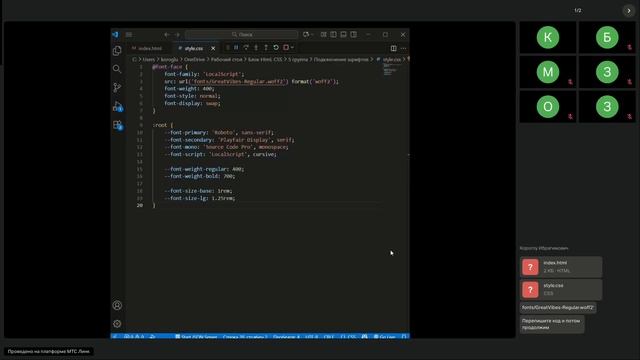Click the Step Into debug button

(x=256, y=48)
